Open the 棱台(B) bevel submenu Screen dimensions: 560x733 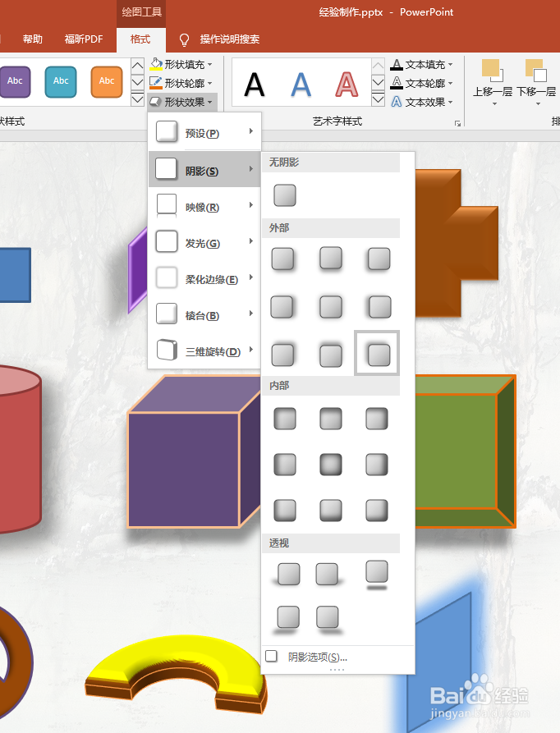point(204,314)
